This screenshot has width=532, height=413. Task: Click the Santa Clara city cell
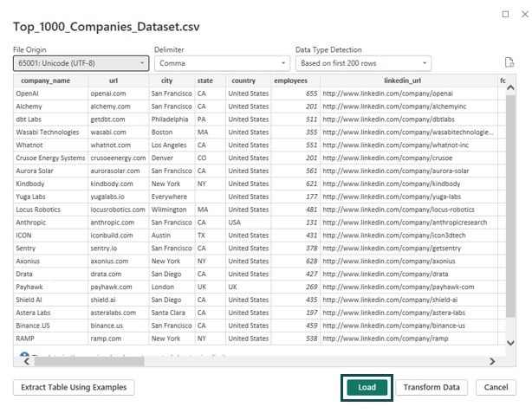click(172, 313)
